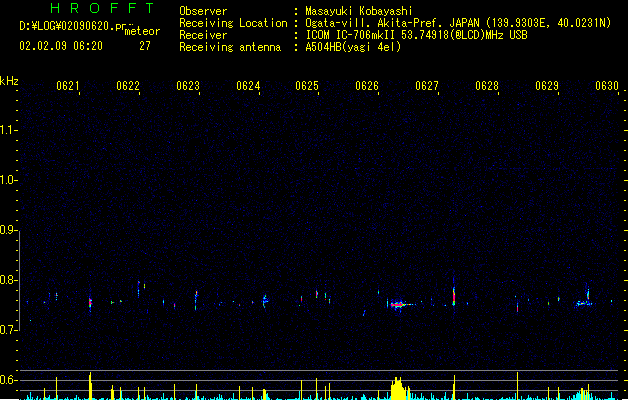Click the 0630 time marker

[607, 86]
